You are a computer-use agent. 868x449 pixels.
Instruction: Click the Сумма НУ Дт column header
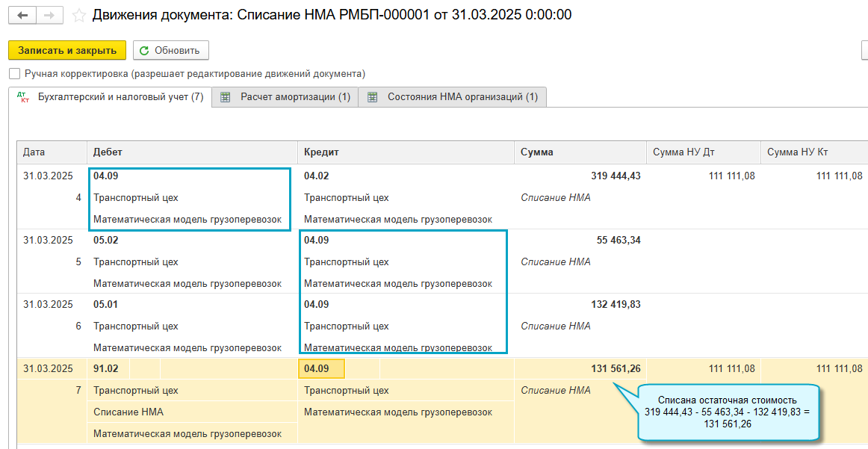pyautogui.click(x=683, y=152)
